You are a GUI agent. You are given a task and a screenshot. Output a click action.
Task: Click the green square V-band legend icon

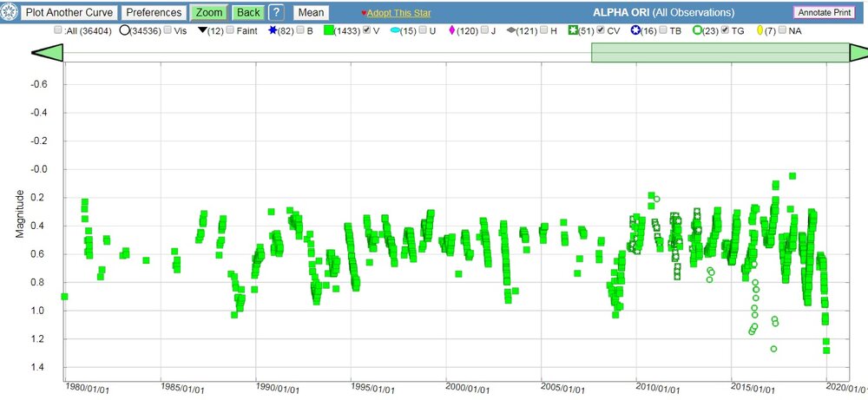[x=330, y=30]
